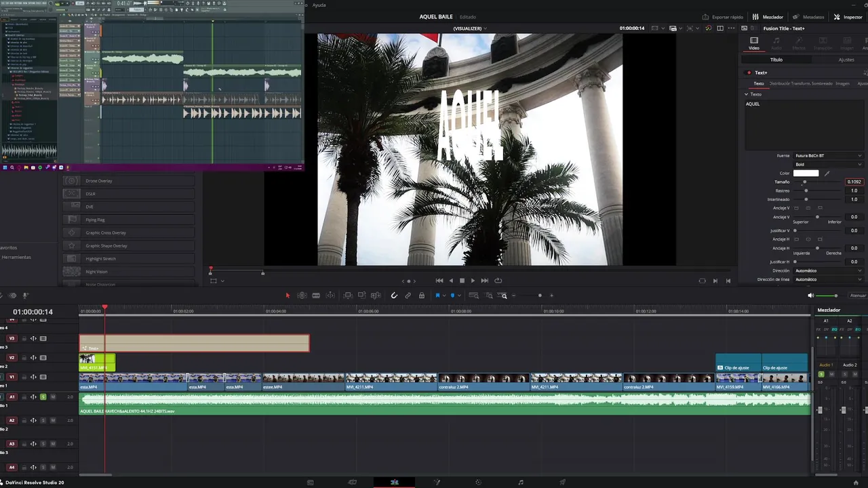This screenshot has height=488, width=868.
Task: Toggle loop playback in the viewer
Action: (x=498, y=281)
